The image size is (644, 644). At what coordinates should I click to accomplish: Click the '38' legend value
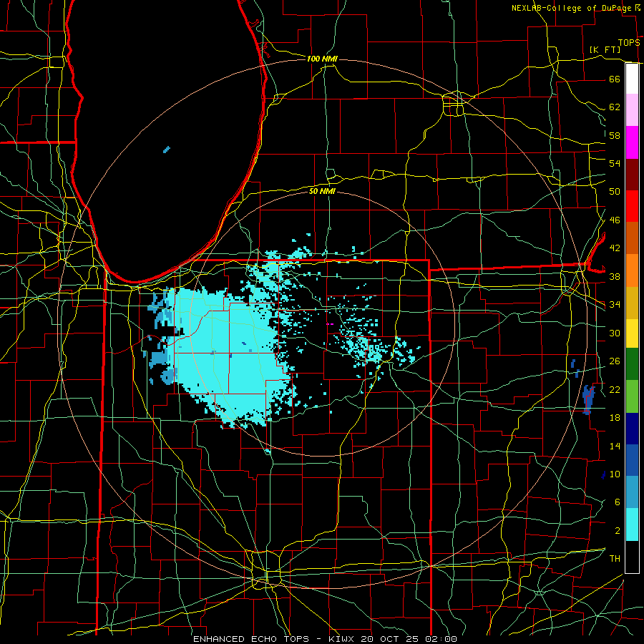(615, 276)
